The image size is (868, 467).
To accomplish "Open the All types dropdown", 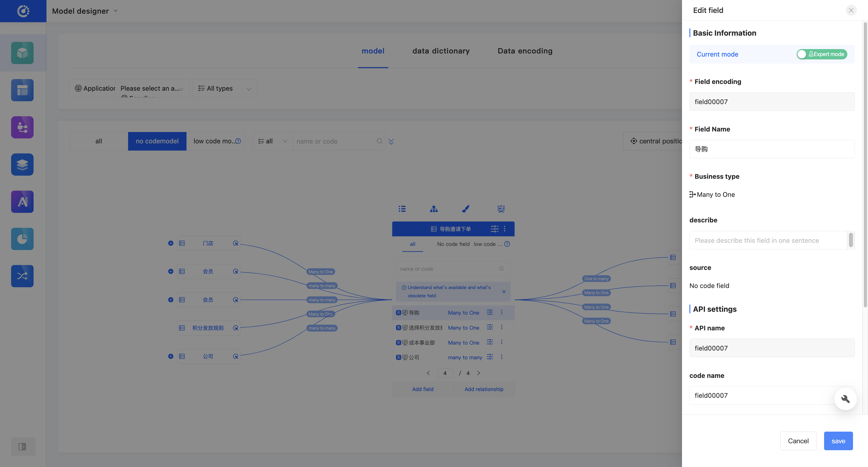I will [224, 89].
